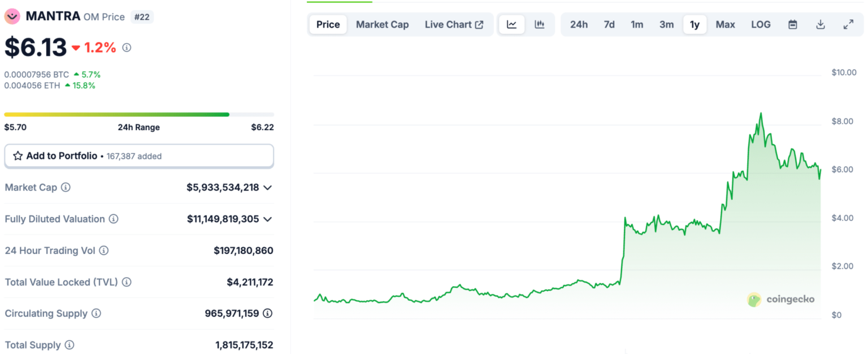
Task: Open the custom date range calendar
Action: point(792,24)
